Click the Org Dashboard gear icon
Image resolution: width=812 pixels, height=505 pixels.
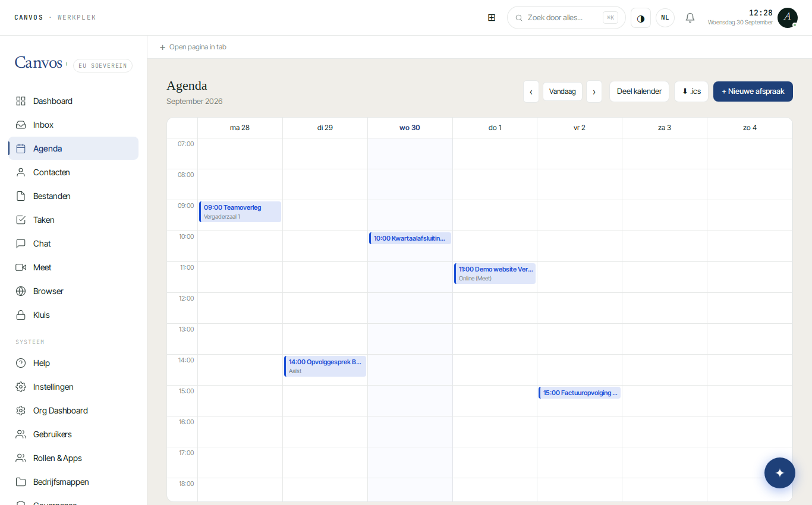21,411
